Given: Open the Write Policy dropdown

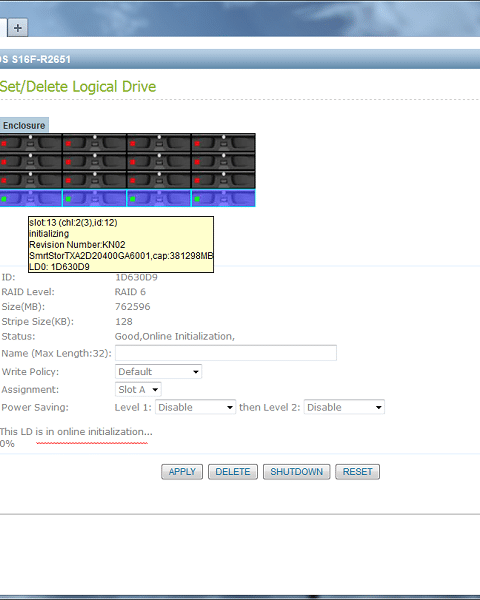Looking at the screenshot, I should (158, 372).
